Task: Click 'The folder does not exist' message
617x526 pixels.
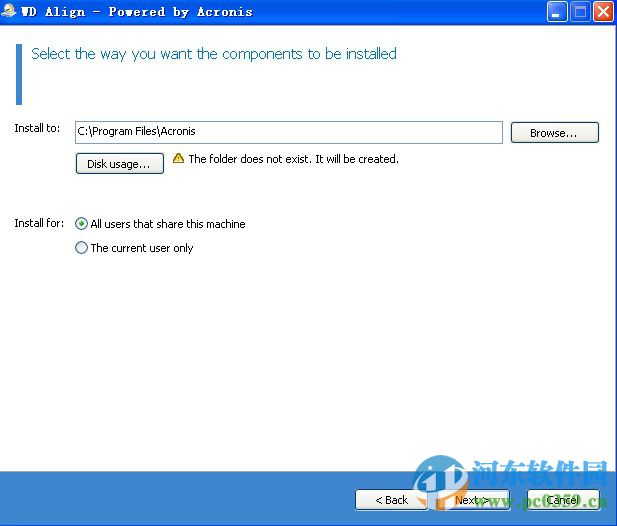Action: [294, 159]
